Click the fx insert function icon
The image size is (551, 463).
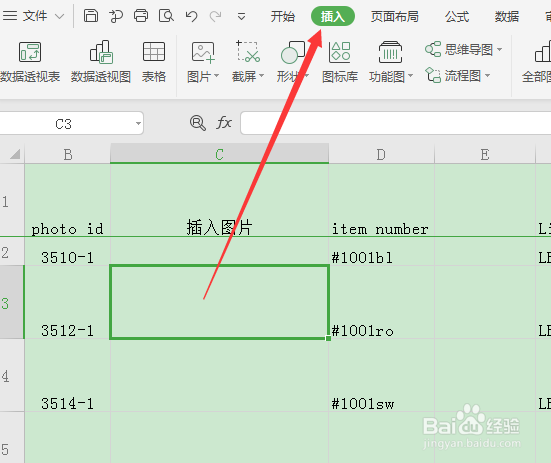224,123
